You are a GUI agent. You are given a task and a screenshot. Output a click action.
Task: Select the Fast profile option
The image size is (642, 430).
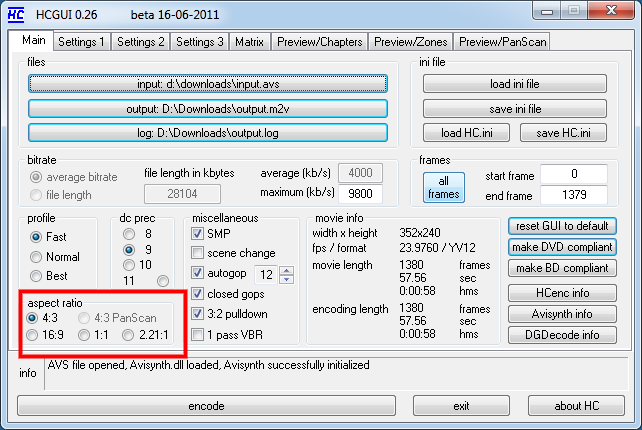(36, 237)
